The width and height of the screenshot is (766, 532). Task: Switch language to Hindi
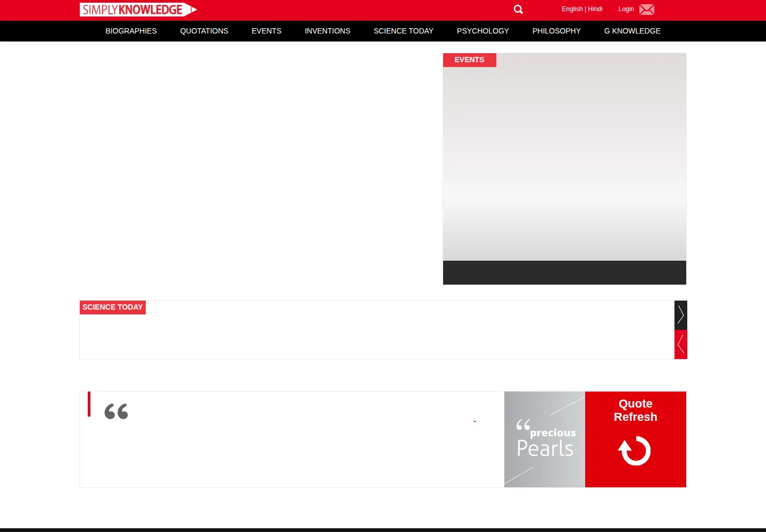point(595,9)
